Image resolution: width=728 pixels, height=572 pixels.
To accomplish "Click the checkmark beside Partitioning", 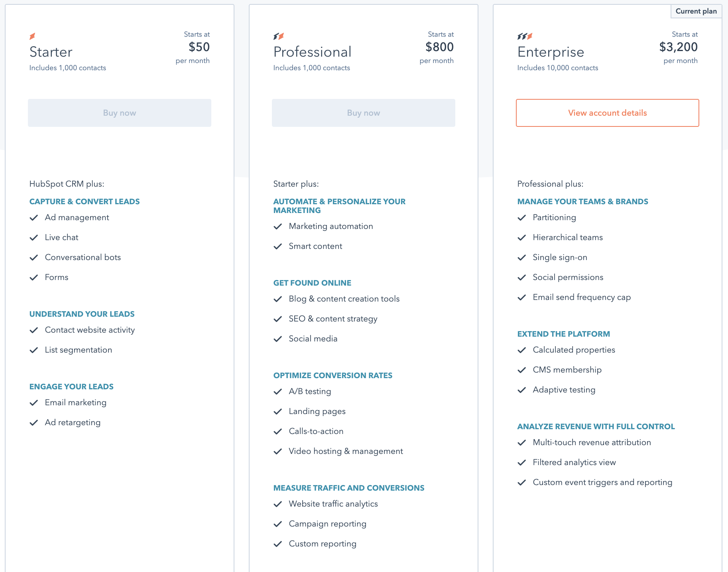I will click(522, 218).
